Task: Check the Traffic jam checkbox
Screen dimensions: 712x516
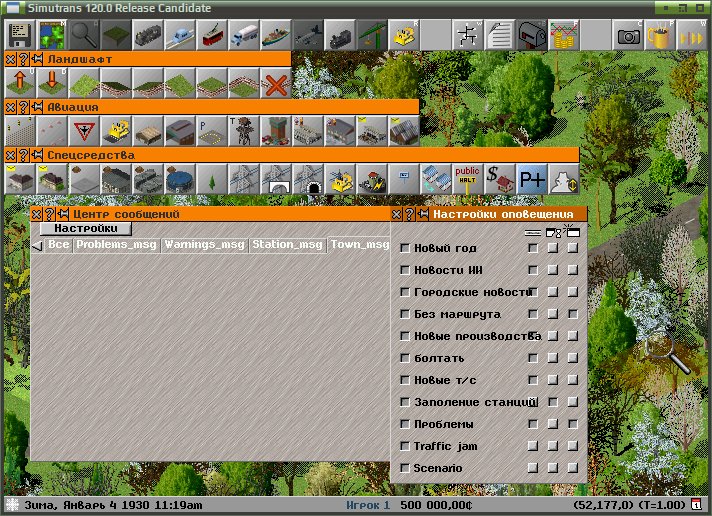Action: pyautogui.click(x=405, y=446)
